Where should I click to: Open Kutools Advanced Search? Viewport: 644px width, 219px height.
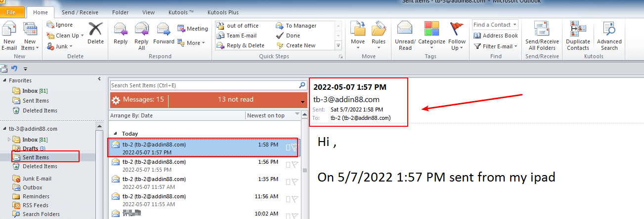pos(609,36)
